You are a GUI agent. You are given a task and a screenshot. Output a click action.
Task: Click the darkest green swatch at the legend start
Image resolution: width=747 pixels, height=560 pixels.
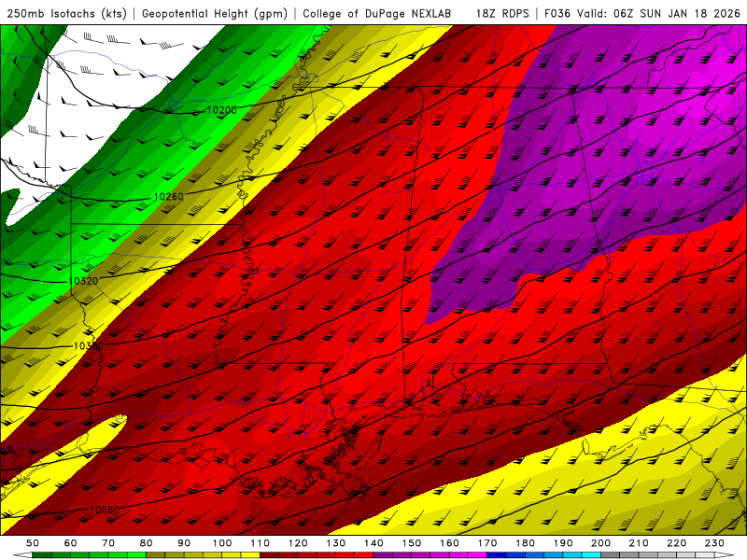42,555
